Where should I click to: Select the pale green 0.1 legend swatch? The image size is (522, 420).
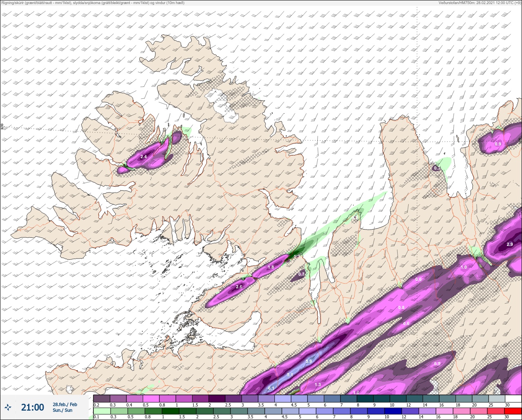[102, 411]
